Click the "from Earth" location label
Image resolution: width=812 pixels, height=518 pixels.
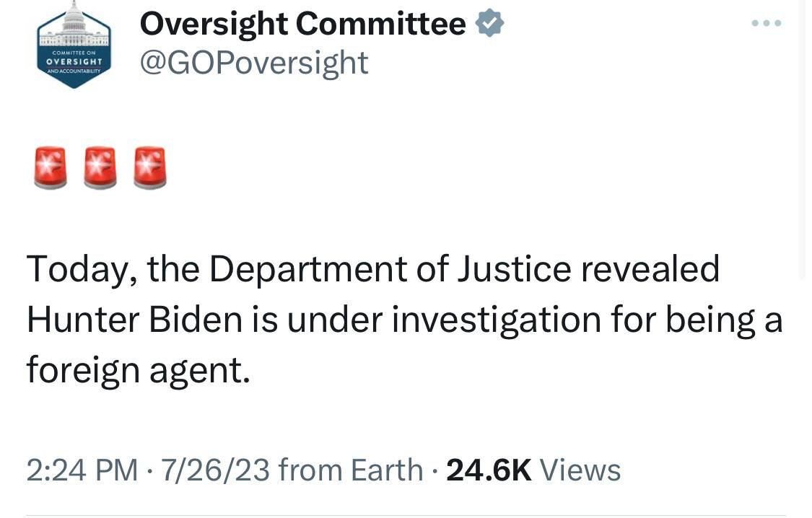pyautogui.click(x=350, y=470)
